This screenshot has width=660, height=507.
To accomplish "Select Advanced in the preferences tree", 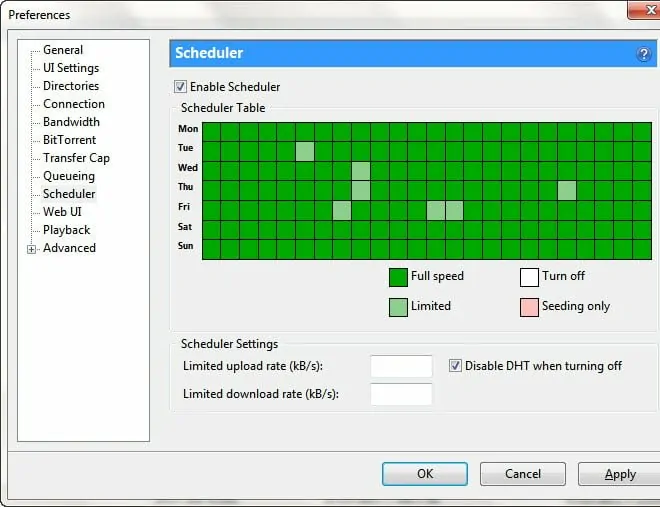I will tap(69, 248).
